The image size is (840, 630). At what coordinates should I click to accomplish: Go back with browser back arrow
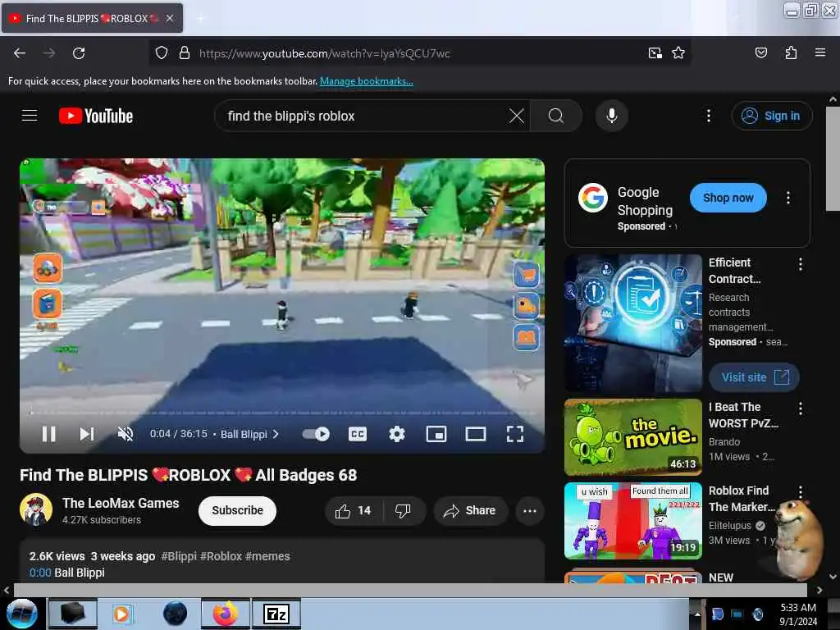20,53
